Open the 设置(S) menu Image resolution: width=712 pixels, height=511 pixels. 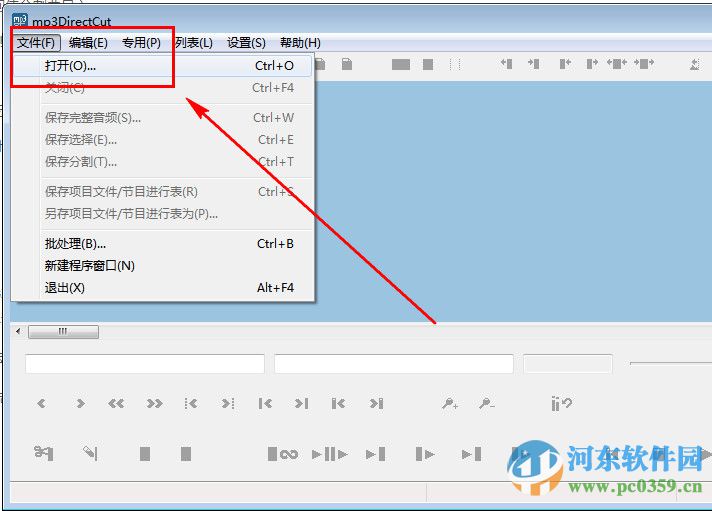pos(246,43)
